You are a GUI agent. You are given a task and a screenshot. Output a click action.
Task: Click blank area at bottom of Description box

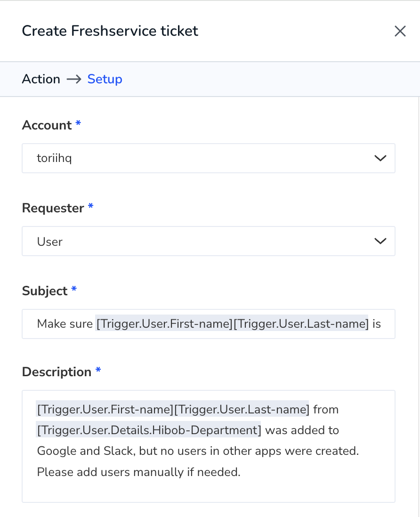pos(208,491)
